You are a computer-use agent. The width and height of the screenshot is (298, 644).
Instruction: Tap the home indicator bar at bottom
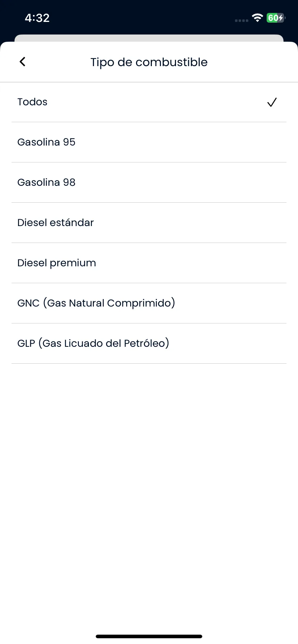point(149,636)
